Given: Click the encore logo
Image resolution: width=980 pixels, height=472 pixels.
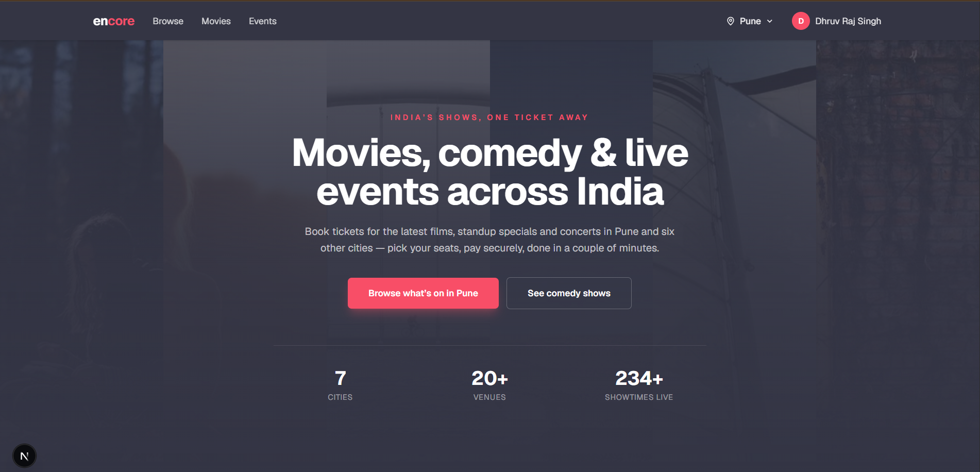Looking at the screenshot, I should coord(114,21).
